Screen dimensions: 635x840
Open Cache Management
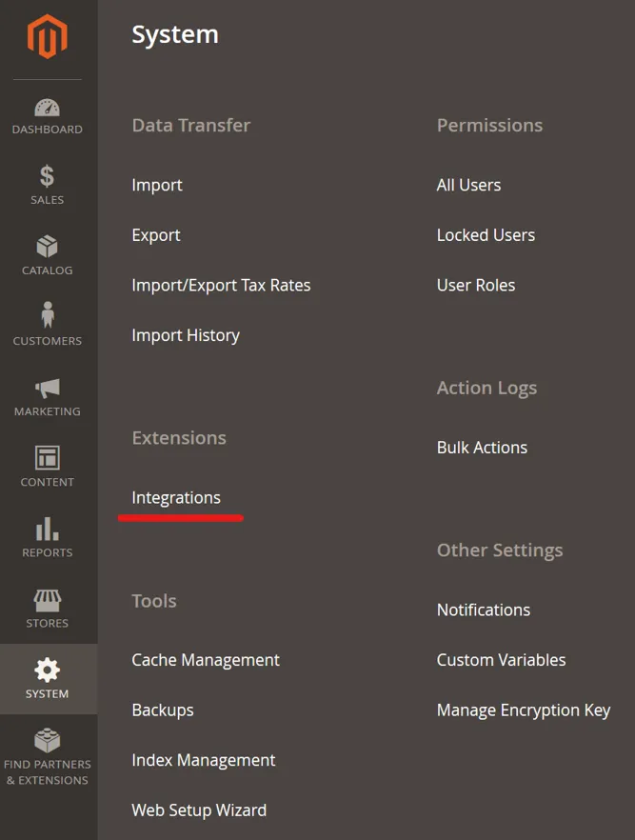(x=206, y=660)
